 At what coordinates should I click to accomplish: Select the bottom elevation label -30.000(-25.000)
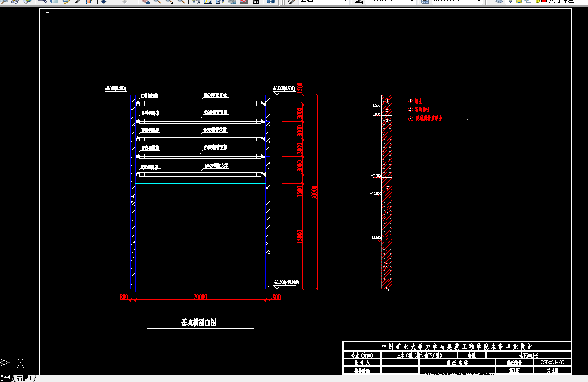click(x=286, y=282)
